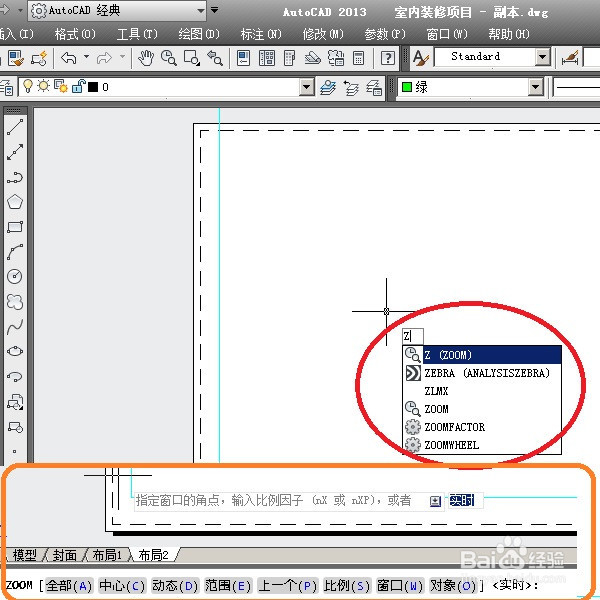Open the Markup Set Manager icon
This screenshot has width=600, height=600.
click(336, 58)
